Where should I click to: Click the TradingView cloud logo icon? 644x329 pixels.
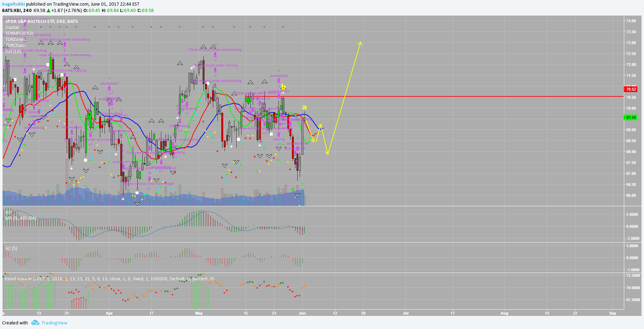coord(35,323)
